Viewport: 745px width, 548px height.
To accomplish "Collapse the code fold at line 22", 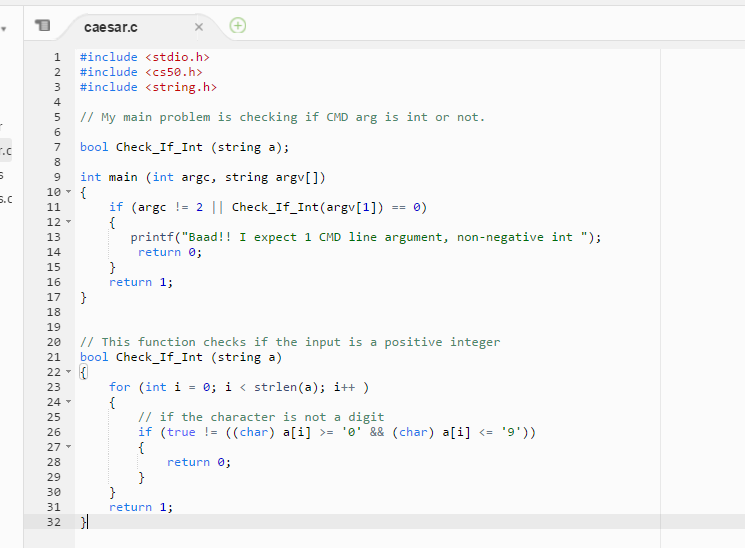I will coord(68,372).
